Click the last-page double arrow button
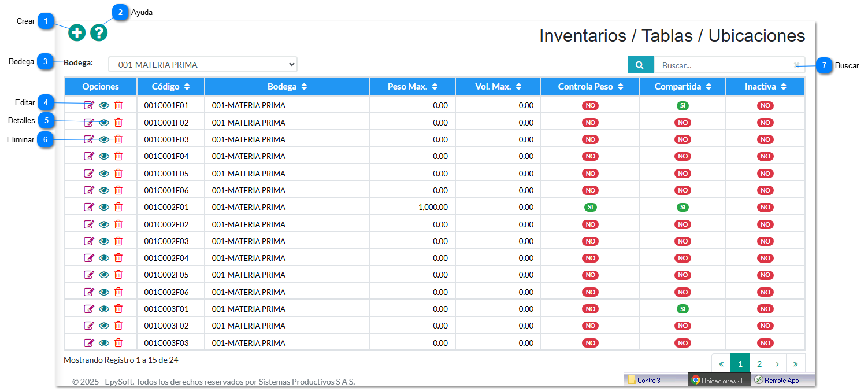 [x=796, y=363]
